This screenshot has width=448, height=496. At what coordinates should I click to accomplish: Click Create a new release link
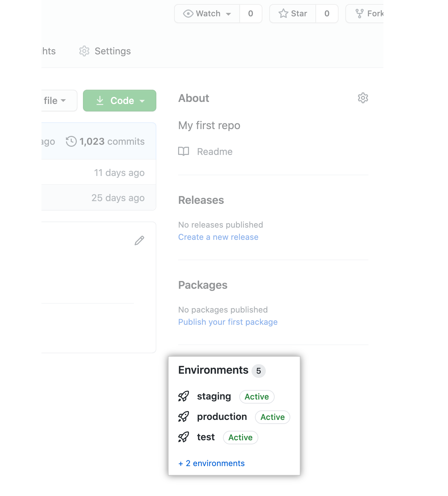click(218, 237)
